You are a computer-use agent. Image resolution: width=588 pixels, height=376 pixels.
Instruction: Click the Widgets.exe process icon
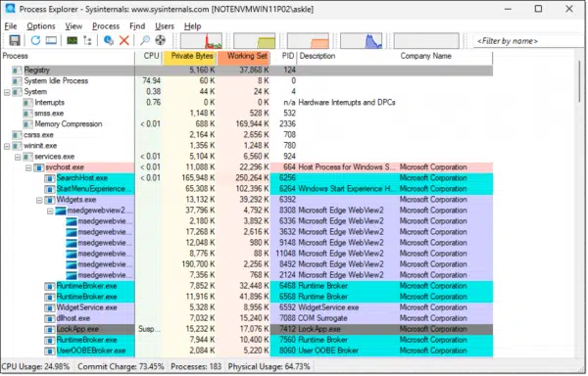pos(50,201)
